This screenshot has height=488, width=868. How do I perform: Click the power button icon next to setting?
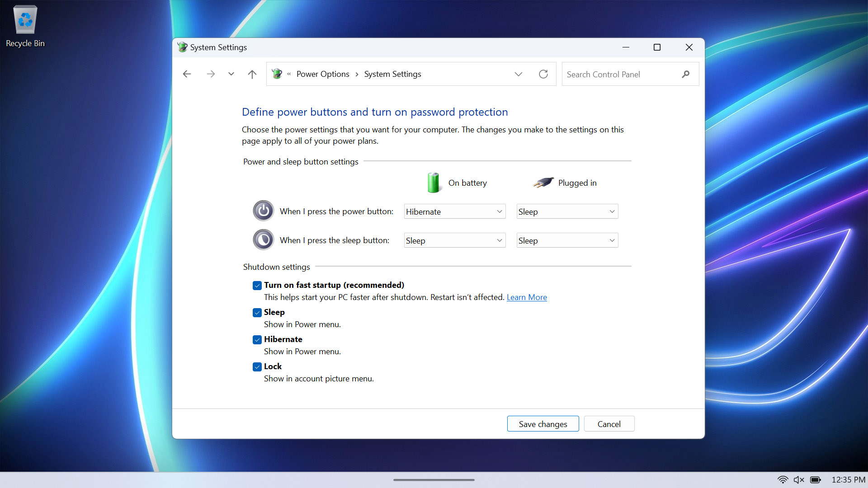point(263,211)
